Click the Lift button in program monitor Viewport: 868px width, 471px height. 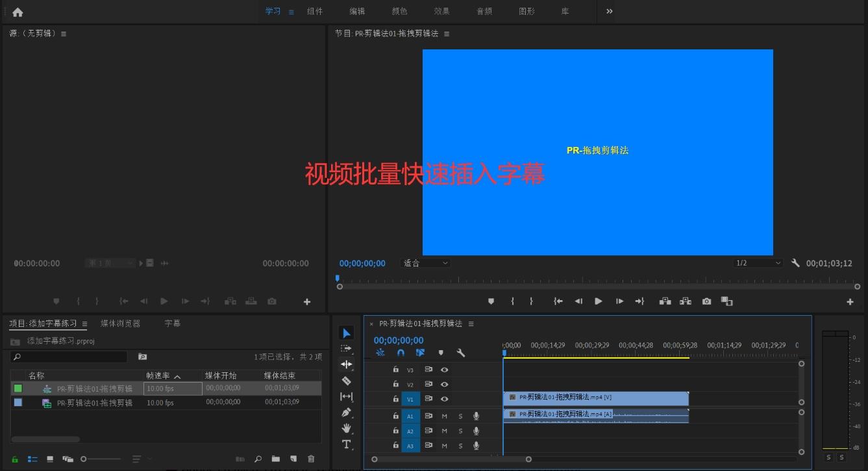(x=665, y=301)
